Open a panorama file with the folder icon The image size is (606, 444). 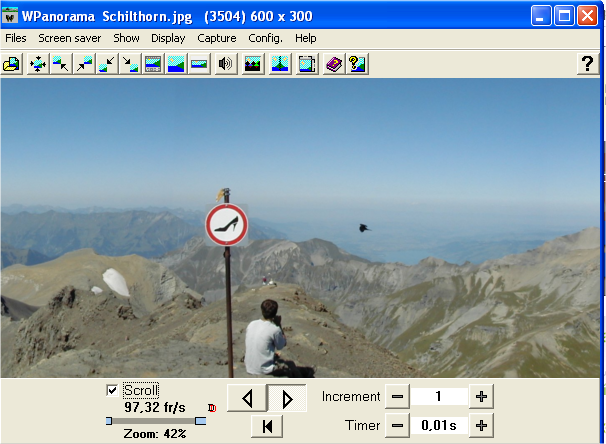pos(12,64)
